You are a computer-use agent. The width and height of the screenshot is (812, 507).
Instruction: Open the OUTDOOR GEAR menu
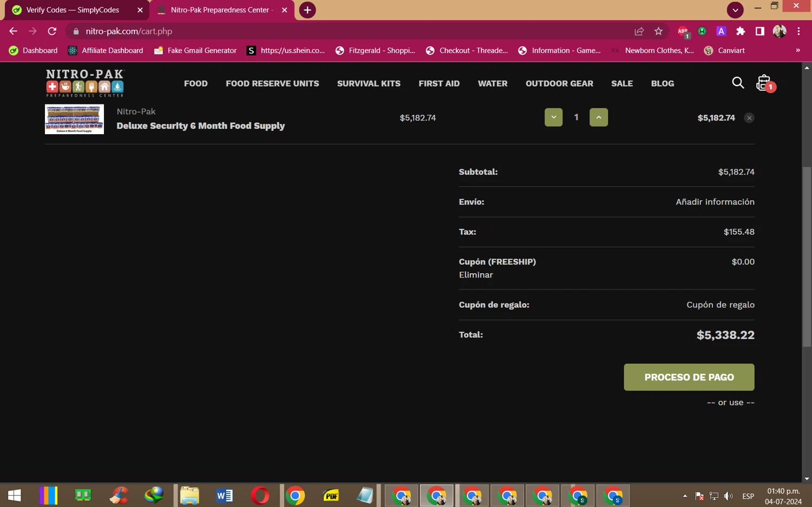(559, 83)
